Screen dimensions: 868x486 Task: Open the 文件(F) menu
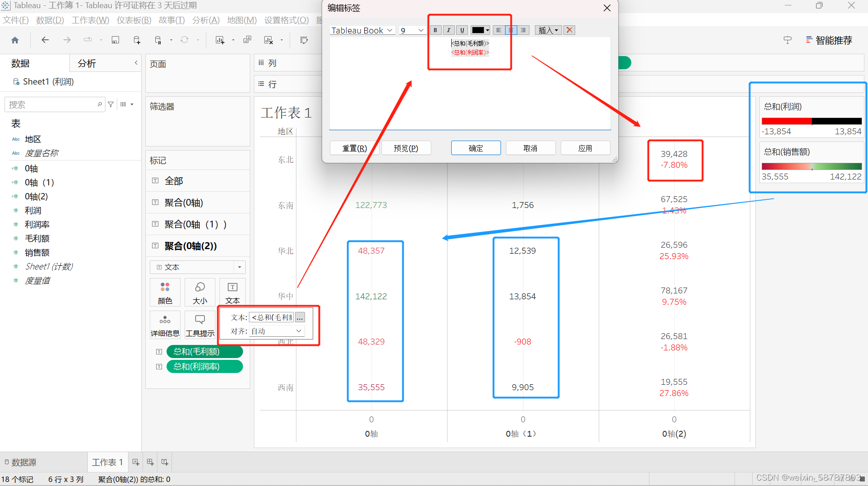(x=16, y=20)
